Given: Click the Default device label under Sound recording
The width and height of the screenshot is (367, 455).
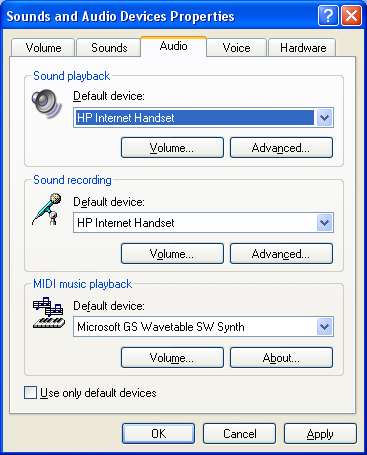Looking at the screenshot, I should 109,202.
